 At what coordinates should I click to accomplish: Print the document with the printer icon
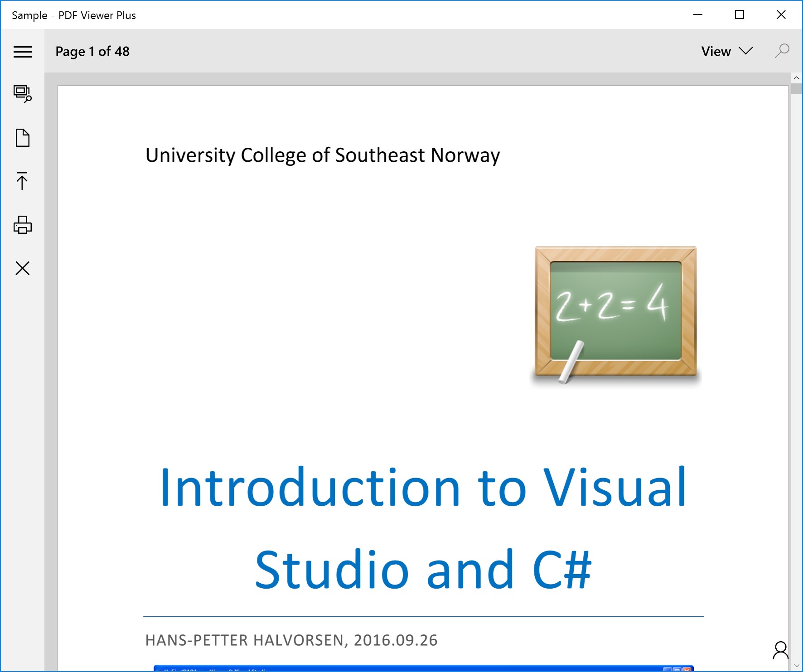pos(22,225)
